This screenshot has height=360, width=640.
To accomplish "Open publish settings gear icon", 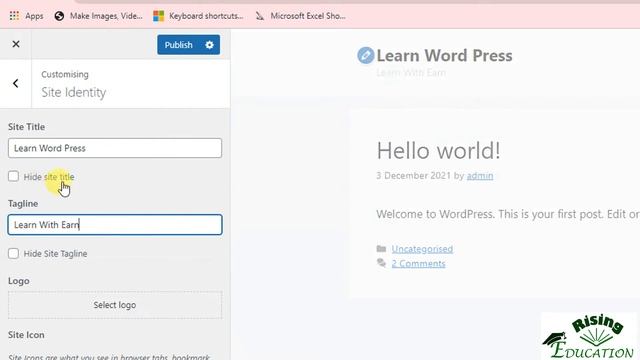I will point(209,45).
